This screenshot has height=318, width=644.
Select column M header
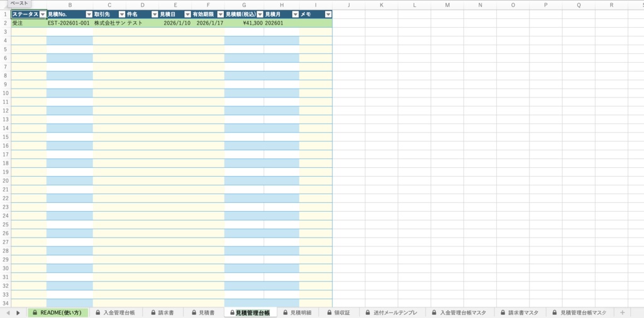pyautogui.click(x=447, y=5)
